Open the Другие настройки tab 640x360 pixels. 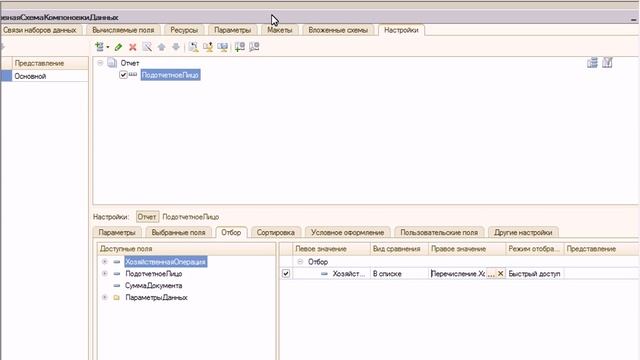pyautogui.click(x=523, y=232)
